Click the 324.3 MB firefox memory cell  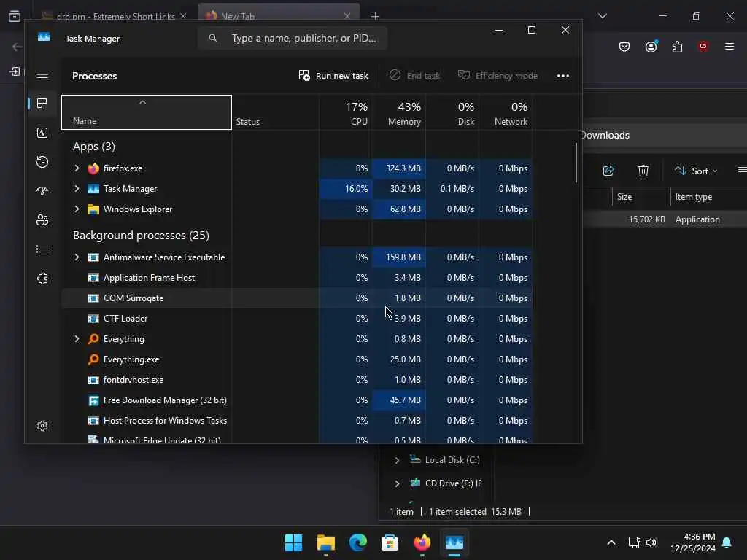(x=399, y=168)
